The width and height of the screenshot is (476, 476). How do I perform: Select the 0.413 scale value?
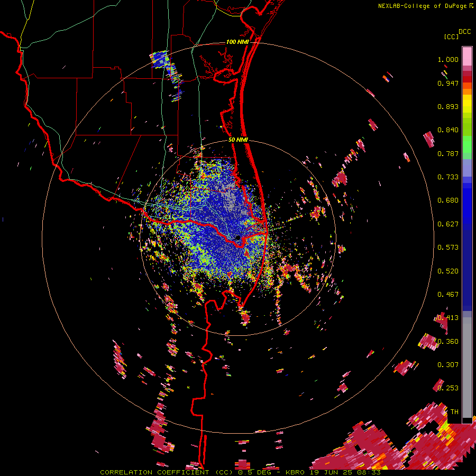[448, 318]
